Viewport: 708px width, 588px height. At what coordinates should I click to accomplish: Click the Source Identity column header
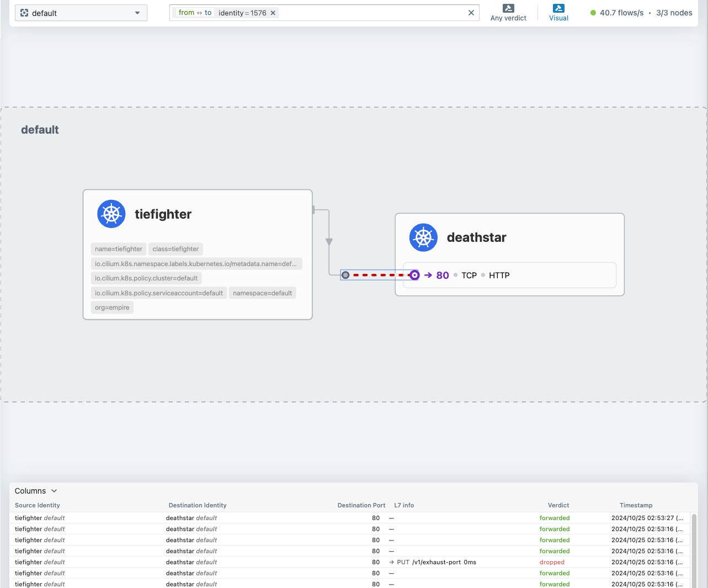point(38,505)
